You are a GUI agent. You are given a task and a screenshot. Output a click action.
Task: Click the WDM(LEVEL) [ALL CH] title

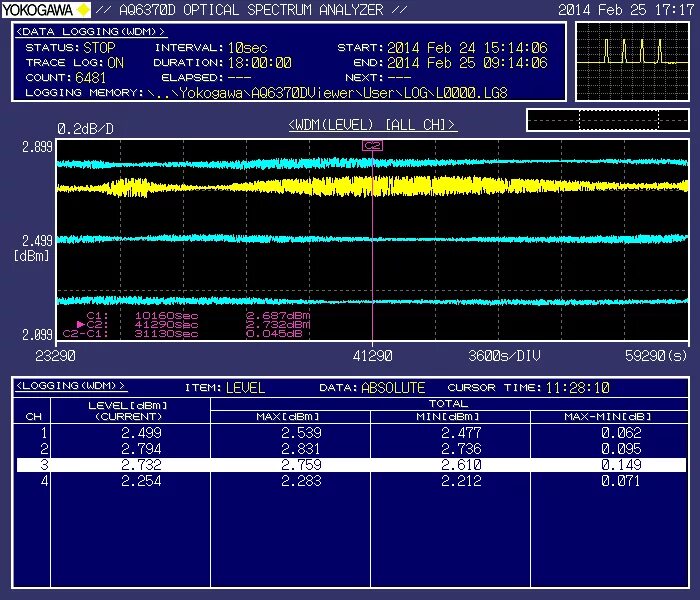tap(373, 125)
